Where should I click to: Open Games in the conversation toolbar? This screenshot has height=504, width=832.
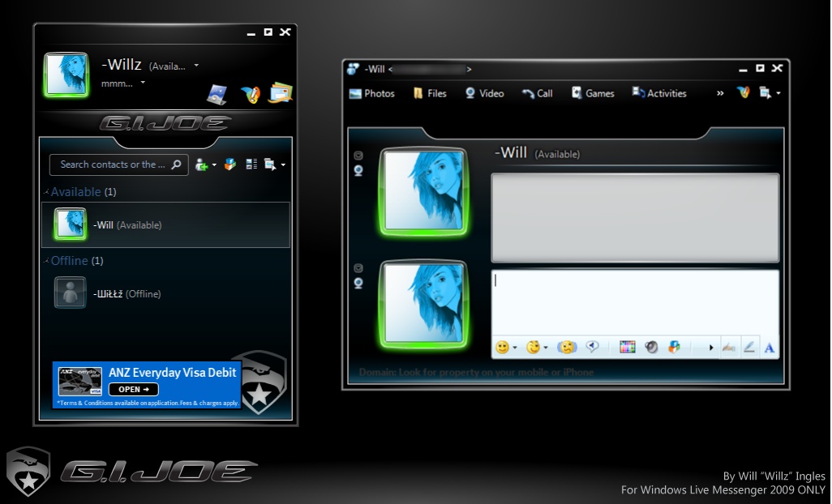pos(593,93)
